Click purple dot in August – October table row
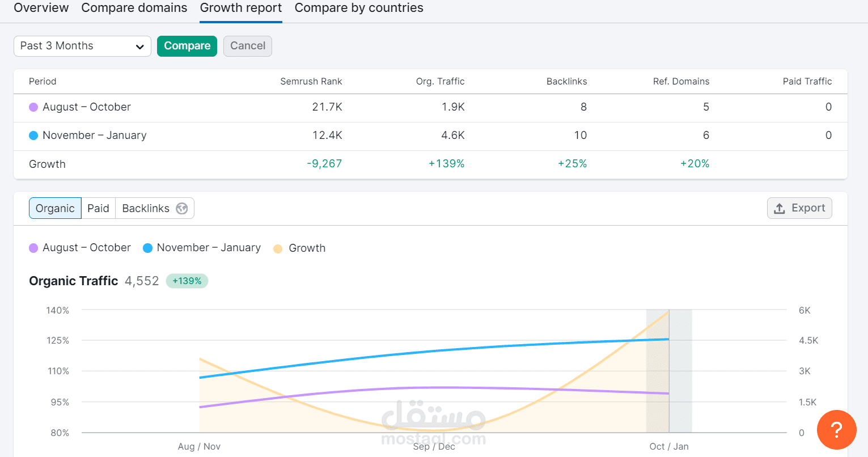Image resolution: width=868 pixels, height=457 pixels. coord(33,107)
